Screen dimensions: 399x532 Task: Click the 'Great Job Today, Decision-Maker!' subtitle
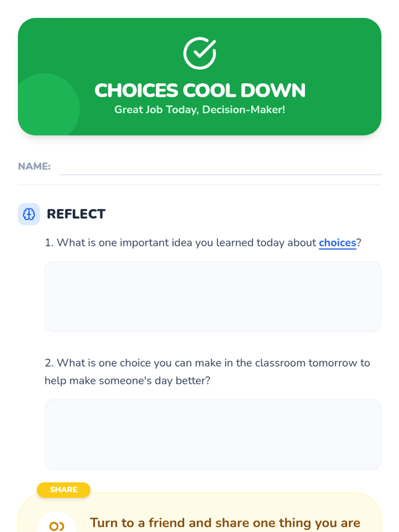coord(199,110)
